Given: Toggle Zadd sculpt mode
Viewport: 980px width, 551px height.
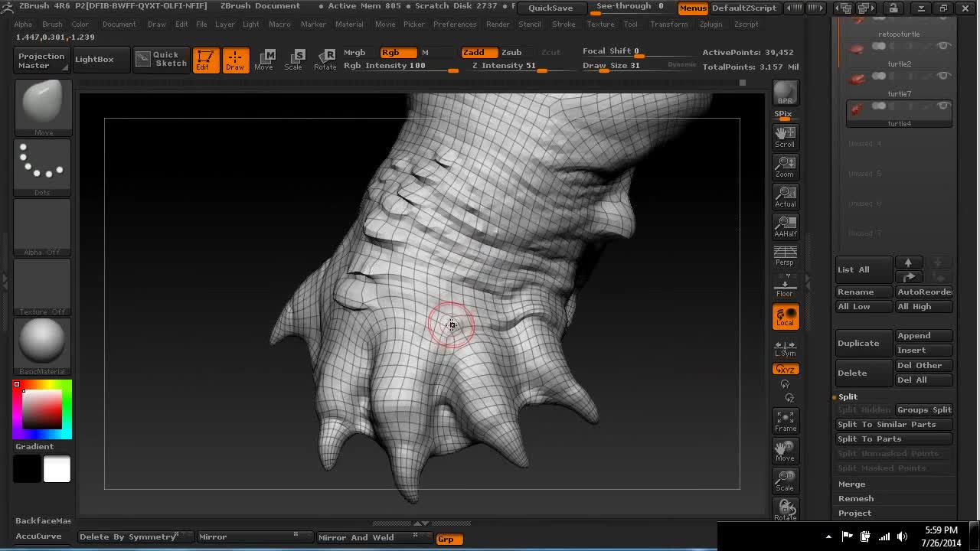Looking at the screenshot, I should 479,52.
